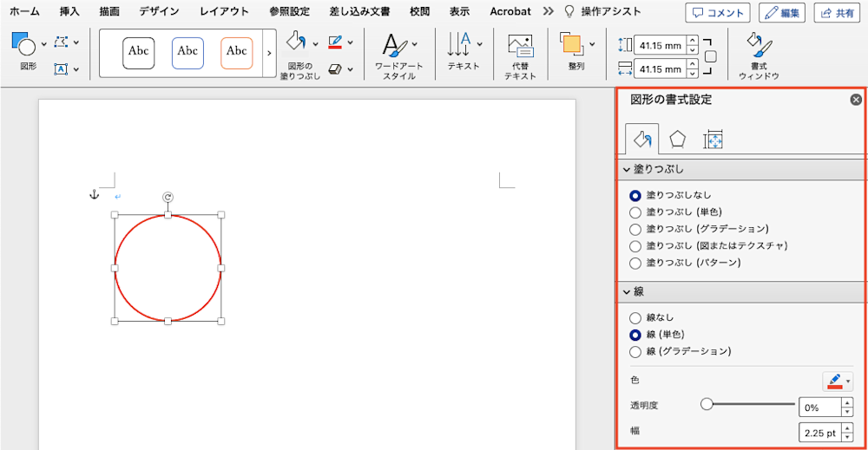Switch to the 描画 tab
This screenshot has height=450, width=868.
[109, 11]
